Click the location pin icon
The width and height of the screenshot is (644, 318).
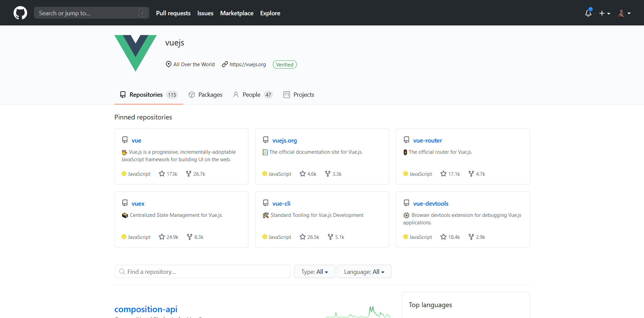click(x=168, y=64)
